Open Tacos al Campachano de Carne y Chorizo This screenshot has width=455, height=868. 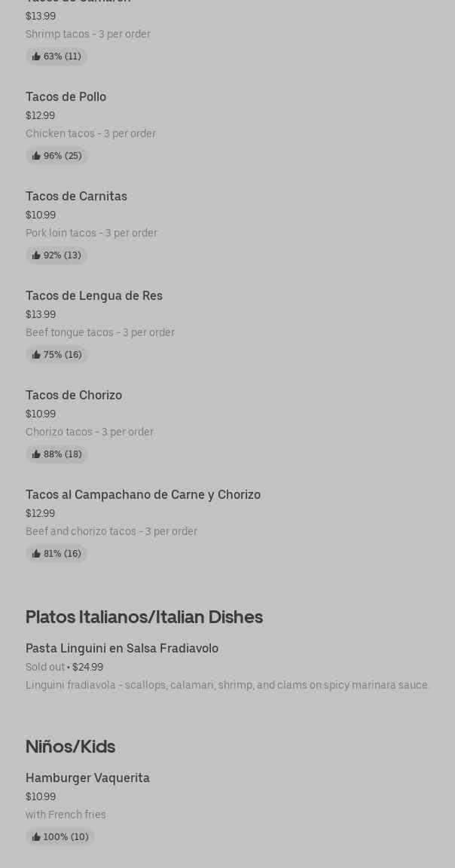click(x=143, y=494)
